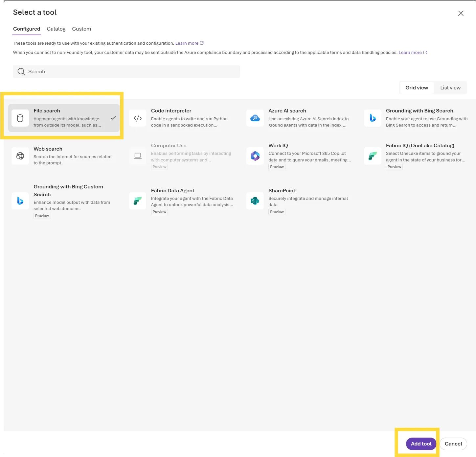The image size is (476, 457).
Task: Open the Catalog tab
Action: (56, 29)
